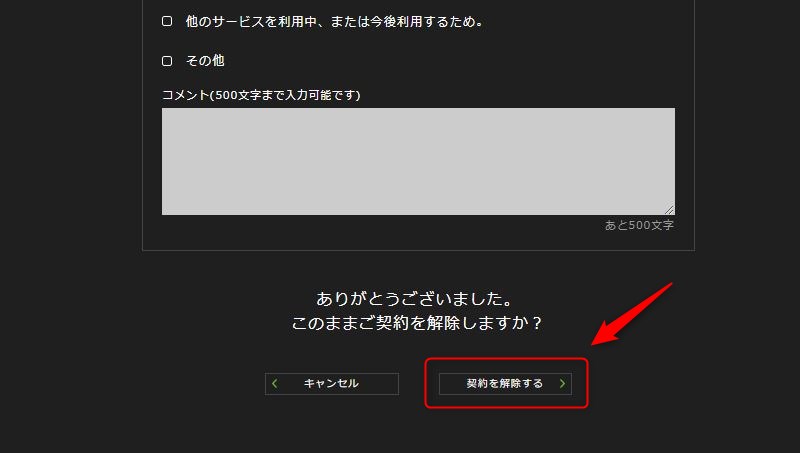800x453 pixels.
Task: Select the 他のサービスを利用中、または今後利用するため label text
Action: tap(335, 21)
